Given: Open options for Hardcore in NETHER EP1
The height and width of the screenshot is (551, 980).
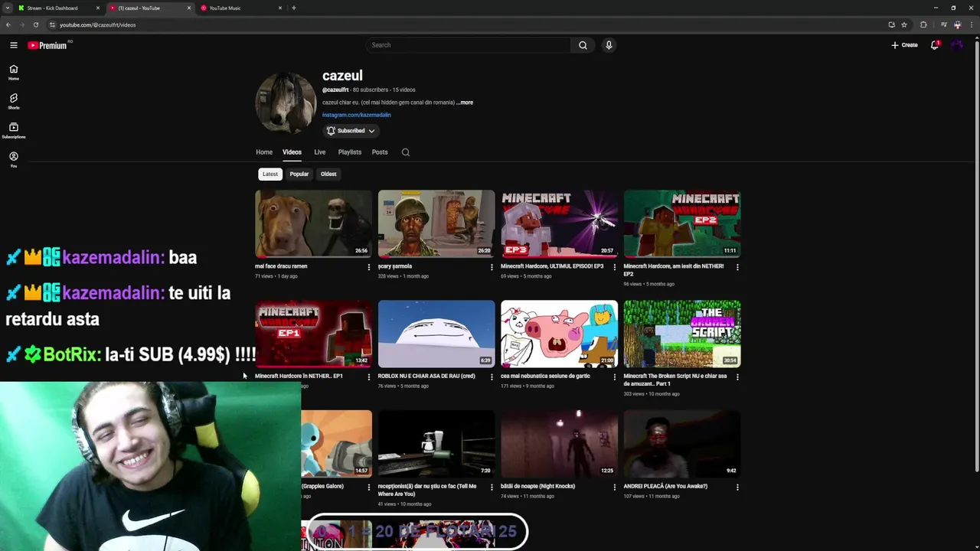Looking at the screenshot, I should 368,377.
